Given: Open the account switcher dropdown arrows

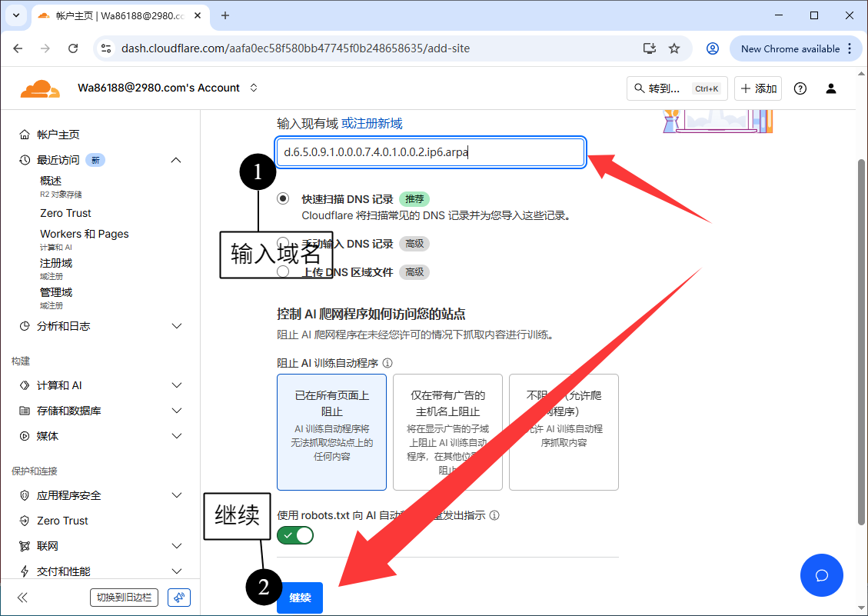Looking at the screenshot, I should coord(254,88).
